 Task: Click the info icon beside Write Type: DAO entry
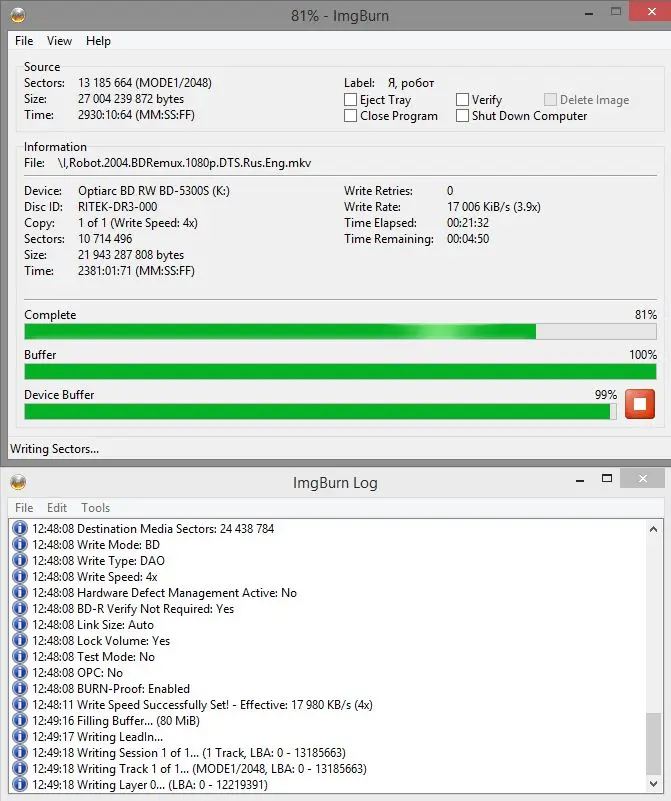[x=19, y=560]
